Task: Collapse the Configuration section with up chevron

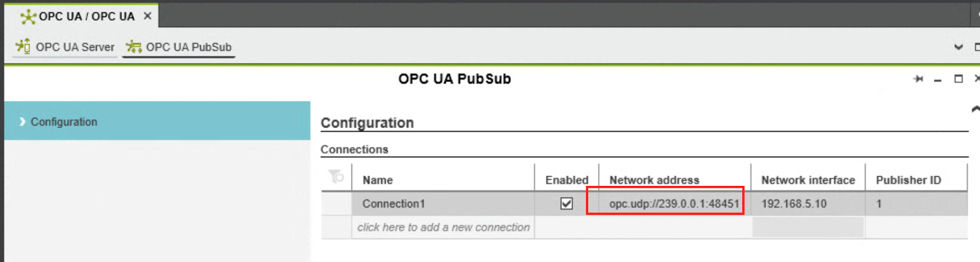Action: pyautogui.click(x=975, y=109)
